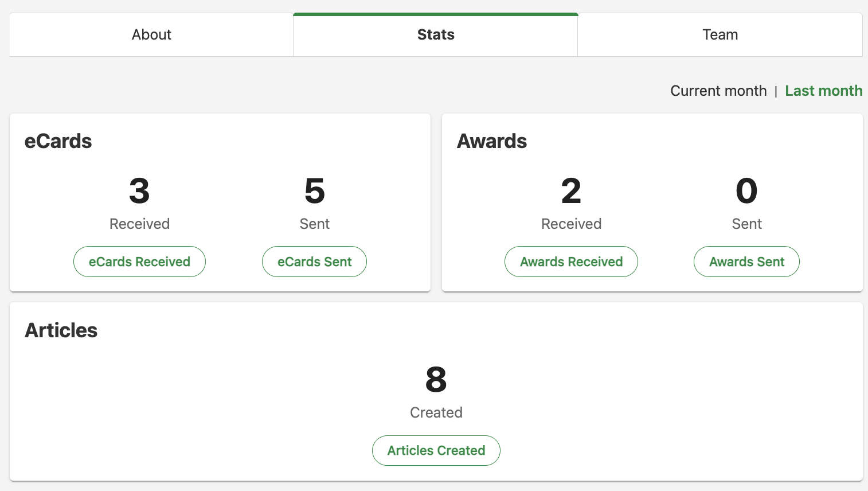Switch stats view to Current month
The width and height of the screenshot is (868, 491).
(x=718, y=91)
